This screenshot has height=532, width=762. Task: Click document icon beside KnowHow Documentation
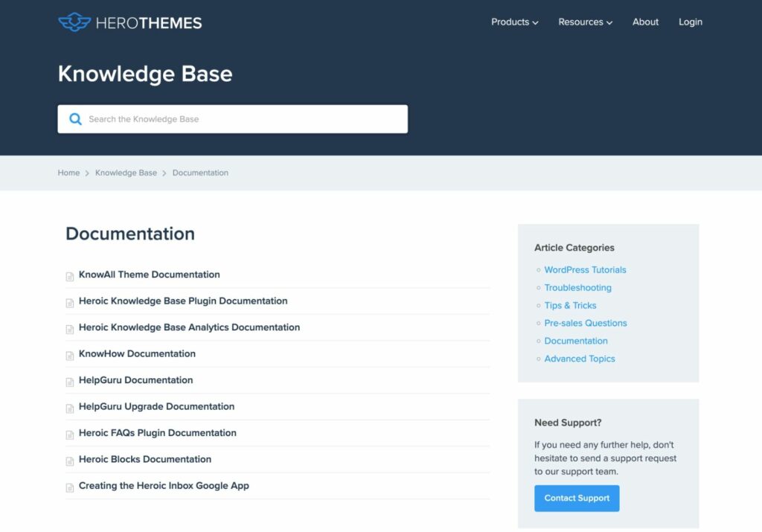click(x=69, y=356)
